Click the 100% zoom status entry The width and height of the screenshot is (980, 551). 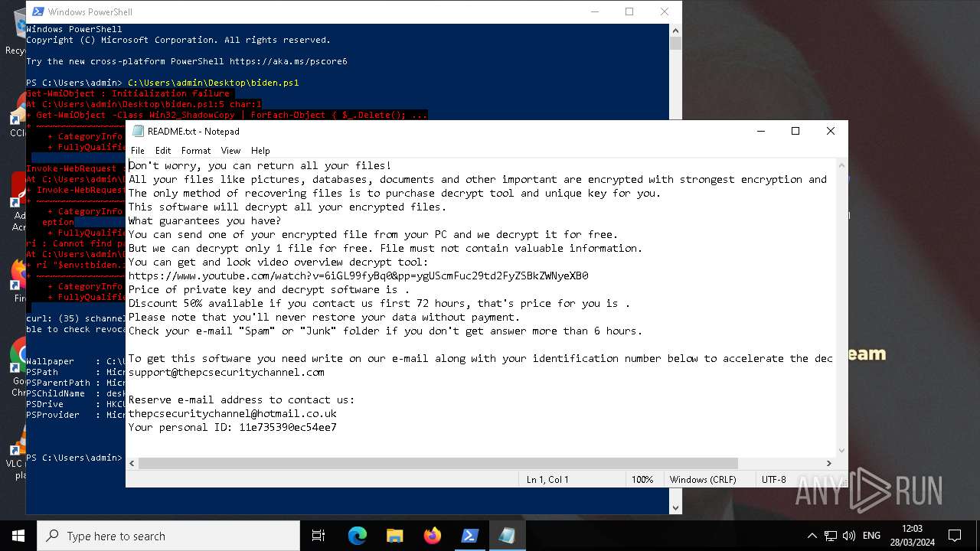click(x=642, y=480)
